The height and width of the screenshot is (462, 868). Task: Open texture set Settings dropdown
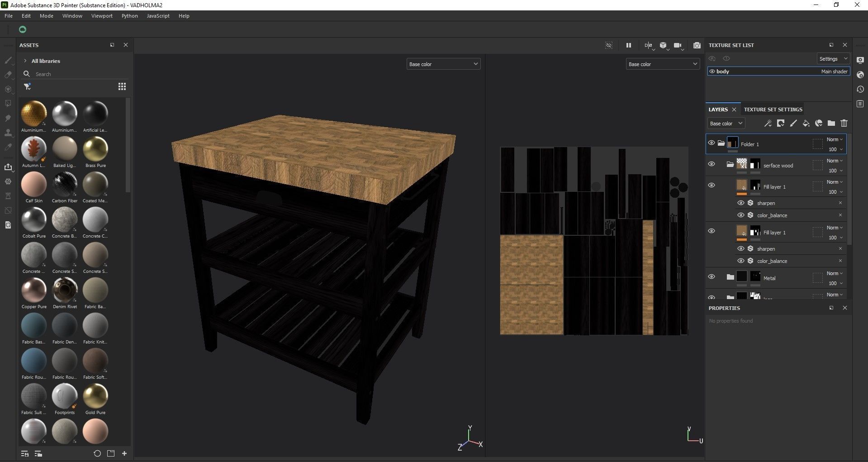[x=833, y=59]
